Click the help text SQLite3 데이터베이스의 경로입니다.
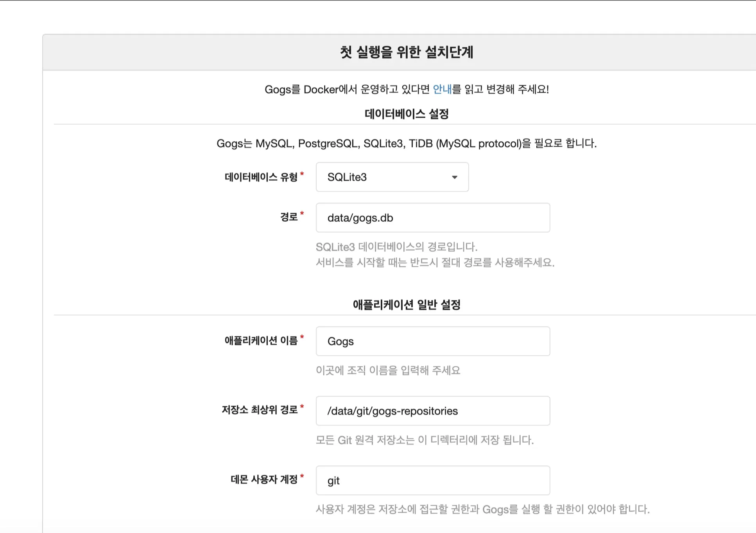Viewport: 756px width, 533px height. click(x=397, y=247)
